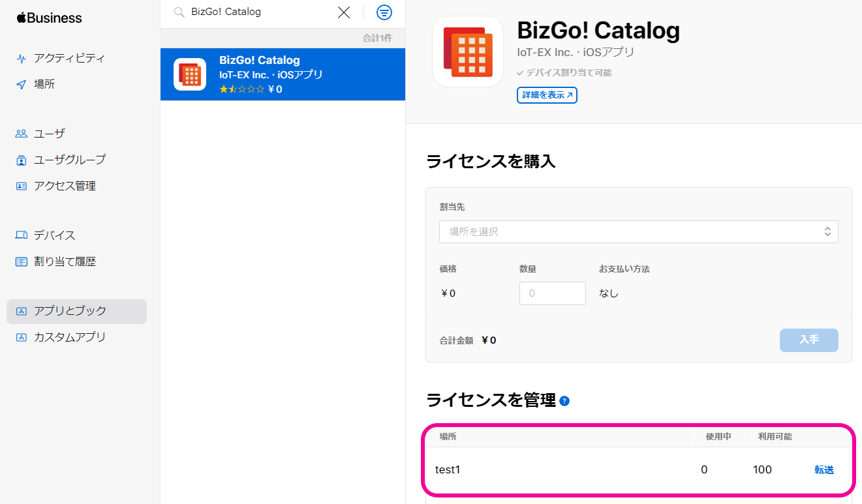
Task: Click the large BizGo! Catalog app icon
Action: [x=468, y=52]
